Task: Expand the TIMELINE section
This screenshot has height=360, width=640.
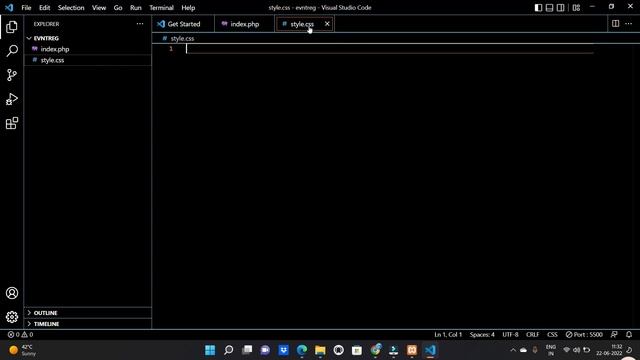Action: click(x=88, y=324)
